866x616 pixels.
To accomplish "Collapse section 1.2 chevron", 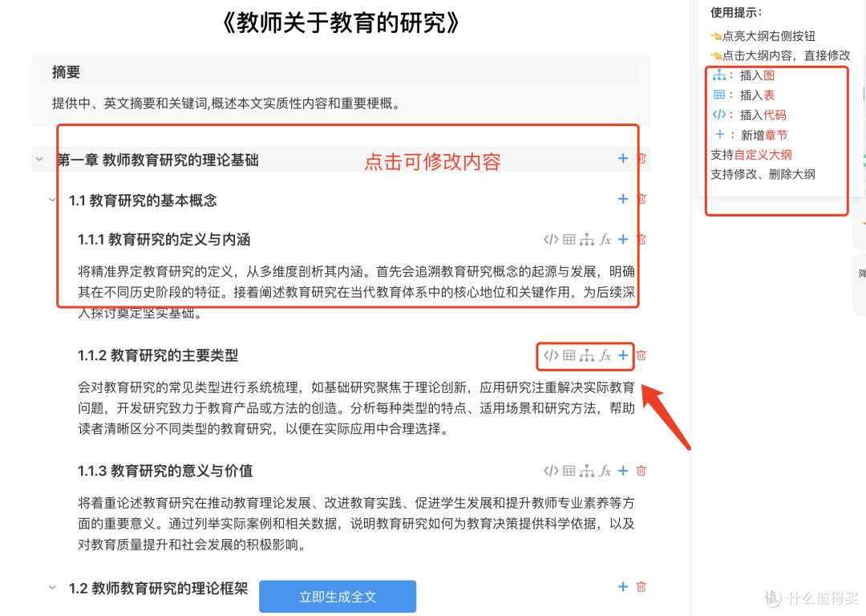I will coord(52,588).
